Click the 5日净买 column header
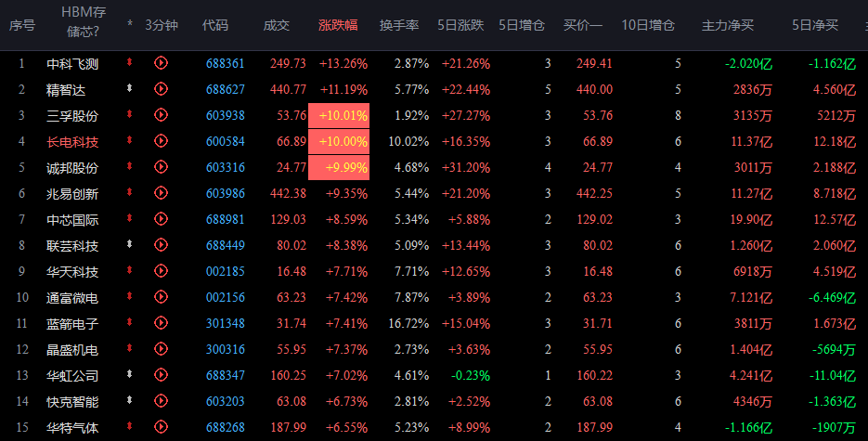Screen dimensions: 868x441 point(815,25)
